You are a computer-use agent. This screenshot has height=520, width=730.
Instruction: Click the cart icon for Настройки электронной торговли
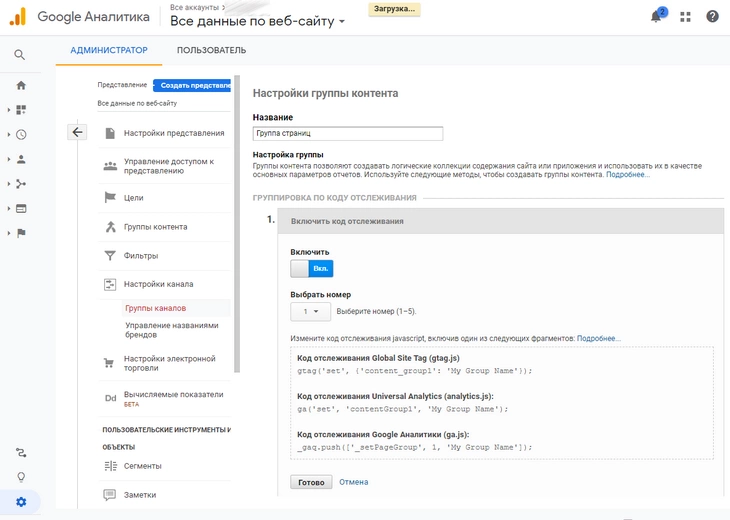coord(109,363)
